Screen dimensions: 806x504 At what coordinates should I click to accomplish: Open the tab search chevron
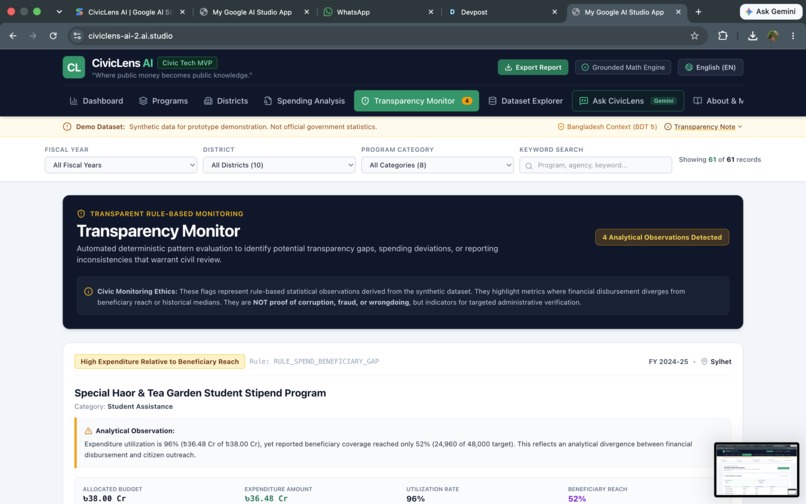coord(59,12)
